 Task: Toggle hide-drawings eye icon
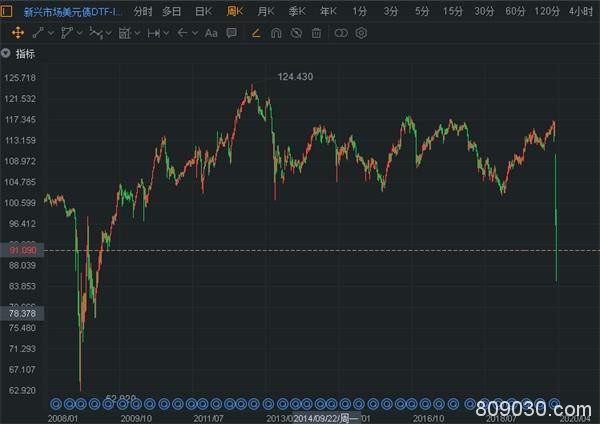click(x=297, y=33)
